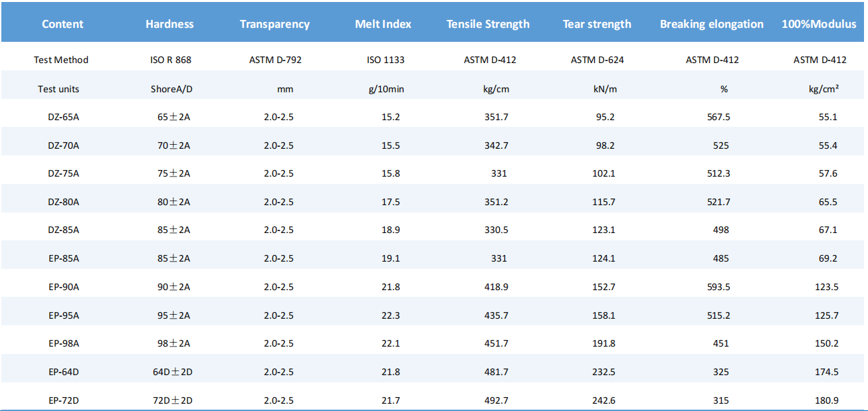Select the Melt Index column header
This screenshot has width=868, height=411.
click(383, 24)
